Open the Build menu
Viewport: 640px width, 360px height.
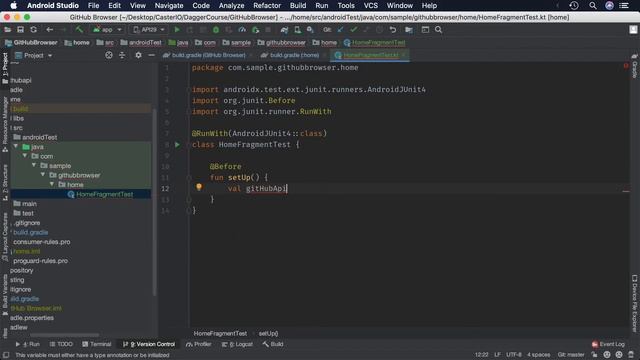298,6
